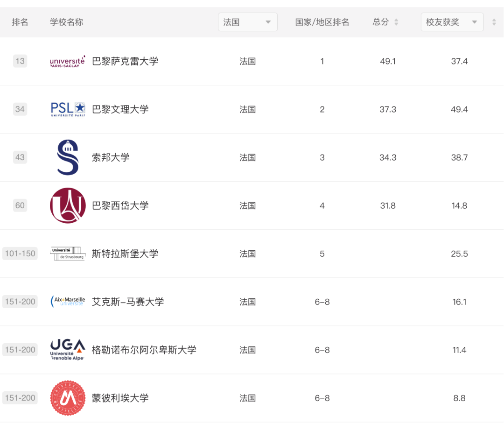Image resolution: width=504 pixels, height=423 pixels.
Task: Click the 学校名称 column header
Action: coord(67,22)
